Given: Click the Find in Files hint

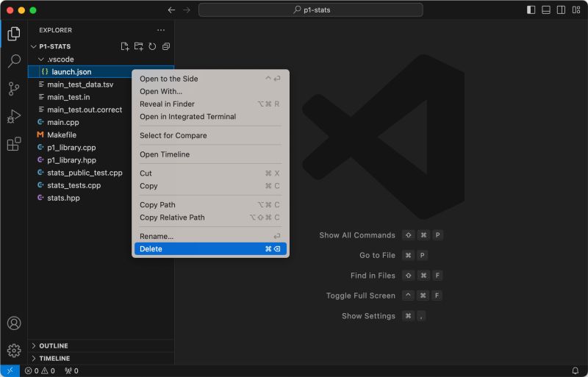Looking at the screenshot, I should pos(373,276).
